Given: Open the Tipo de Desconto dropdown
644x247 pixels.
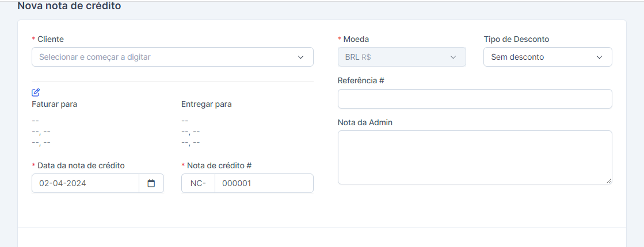Looking at the screenshot, I should [x=547, y=57].
